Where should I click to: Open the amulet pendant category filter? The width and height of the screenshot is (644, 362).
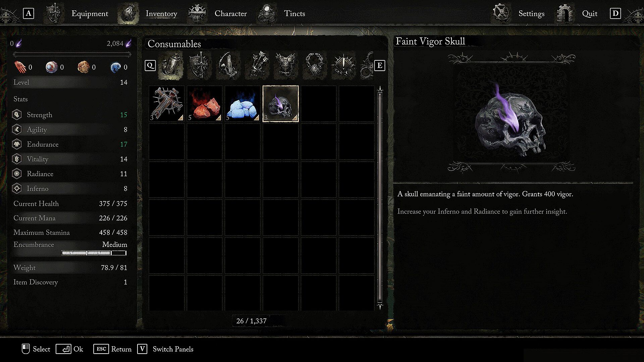pyautogui.click(x=315, y=65)
